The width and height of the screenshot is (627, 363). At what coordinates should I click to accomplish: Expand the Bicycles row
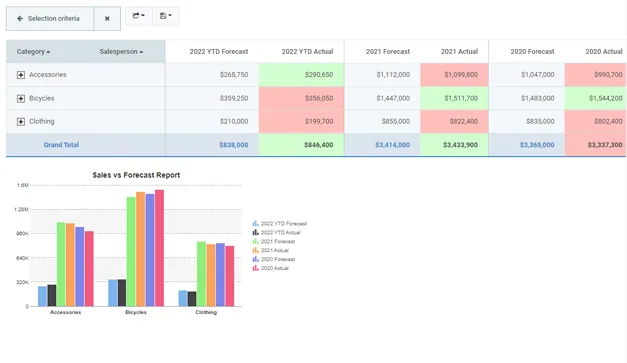[21, 98]
